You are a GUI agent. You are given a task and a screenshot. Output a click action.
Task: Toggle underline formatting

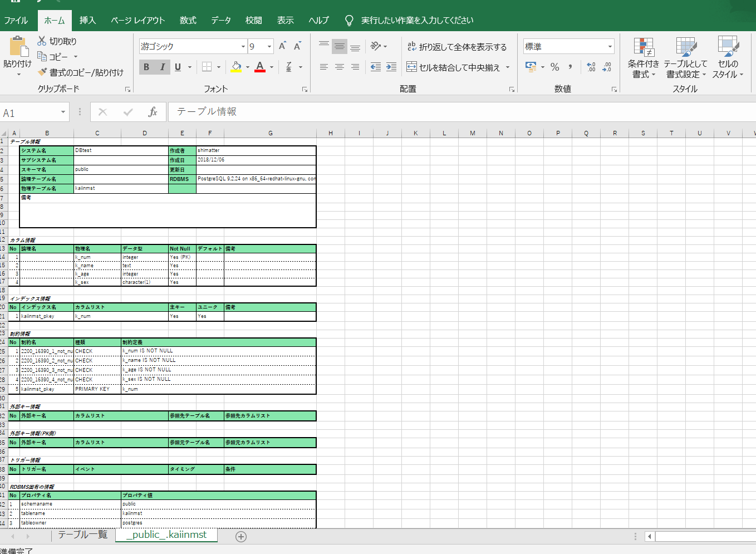(x=178, y=67)
